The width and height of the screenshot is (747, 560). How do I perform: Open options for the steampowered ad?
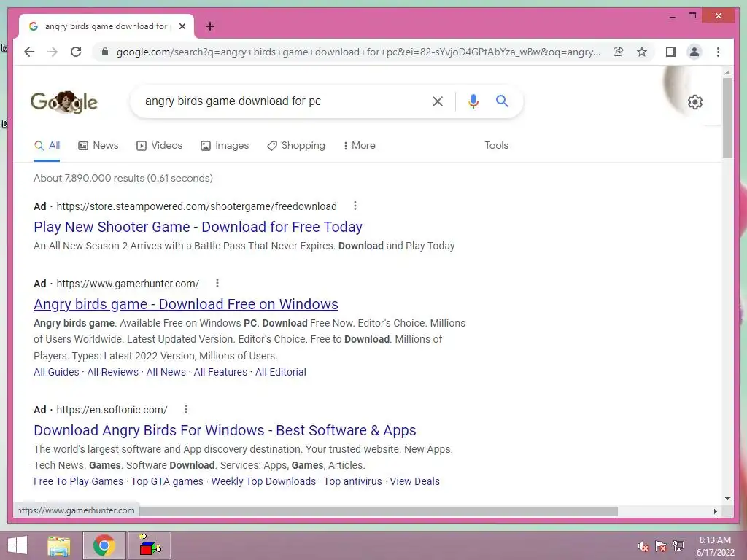355,206
